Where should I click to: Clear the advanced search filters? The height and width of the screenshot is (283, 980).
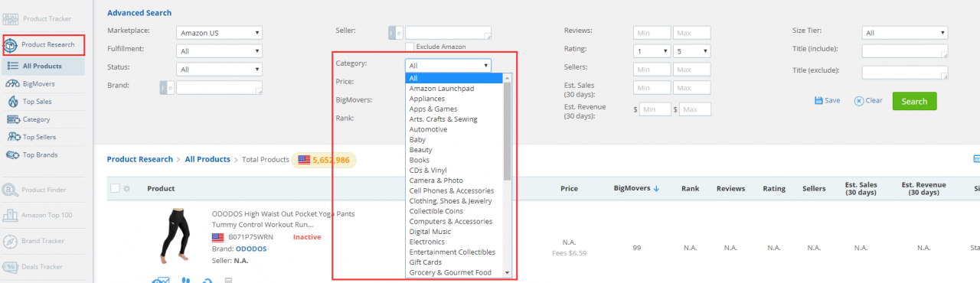868,101
